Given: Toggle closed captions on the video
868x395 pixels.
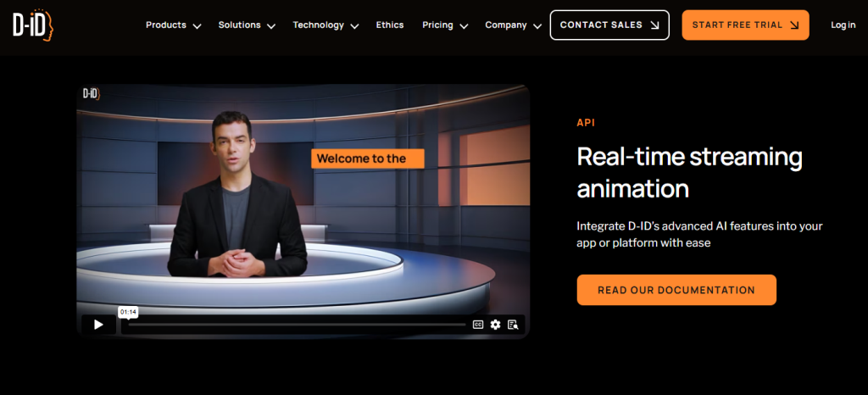Looking at the screenshot, I should click(x=478, y=325).
